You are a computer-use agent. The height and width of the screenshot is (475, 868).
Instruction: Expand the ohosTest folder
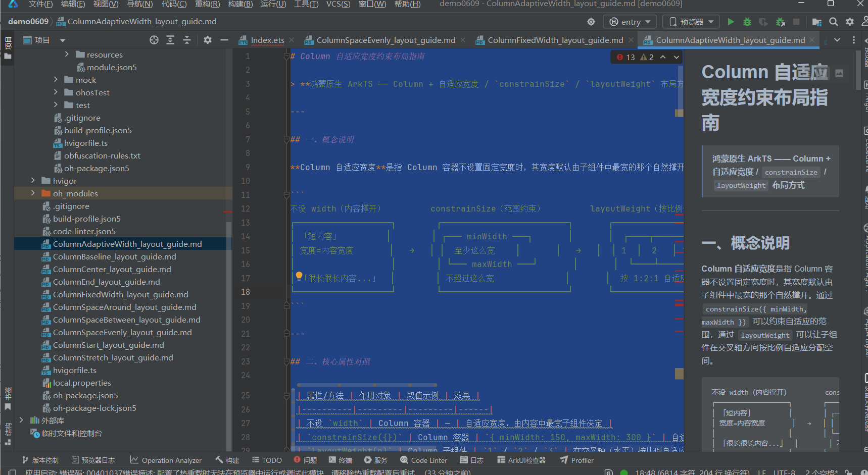[x=56, y=92]
